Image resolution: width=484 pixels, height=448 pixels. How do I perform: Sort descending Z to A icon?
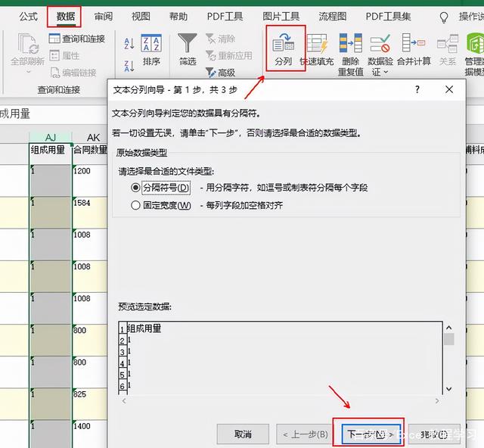(x=129, y=66)
